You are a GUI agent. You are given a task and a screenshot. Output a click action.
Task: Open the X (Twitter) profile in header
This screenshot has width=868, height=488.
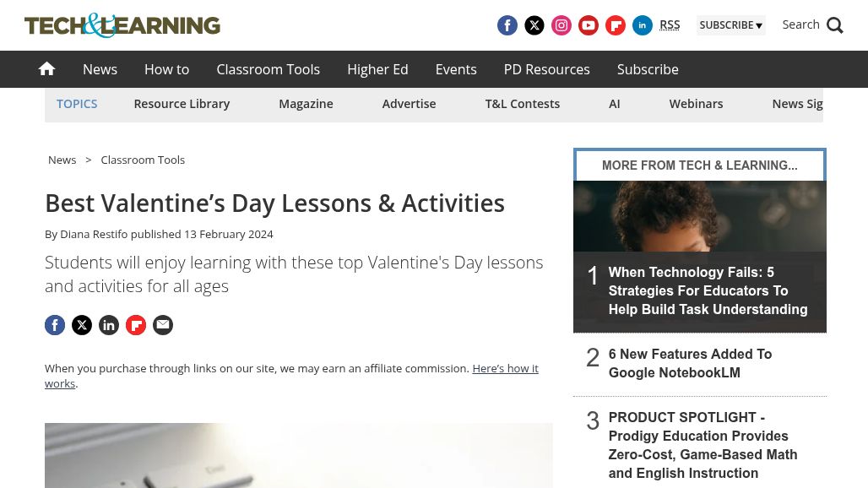coord(534,25)
